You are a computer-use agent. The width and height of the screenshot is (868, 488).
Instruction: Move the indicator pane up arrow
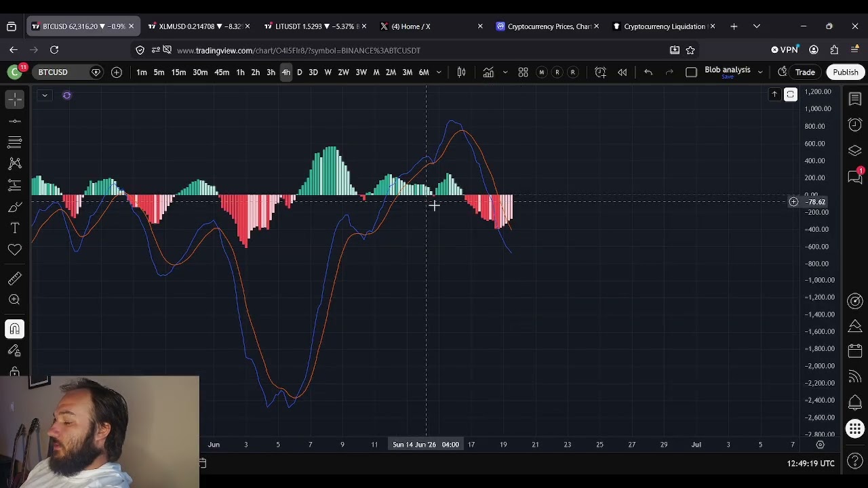point(774,94)
